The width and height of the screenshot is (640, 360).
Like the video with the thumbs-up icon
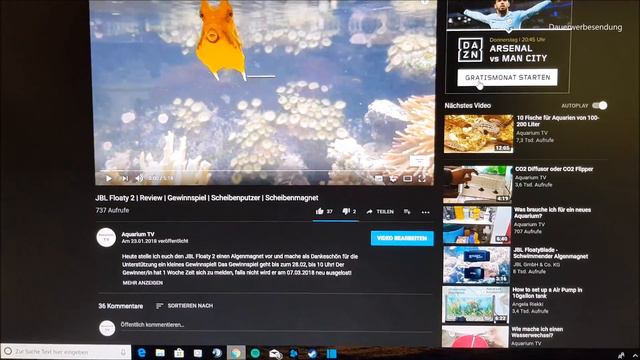pos(320,211)
